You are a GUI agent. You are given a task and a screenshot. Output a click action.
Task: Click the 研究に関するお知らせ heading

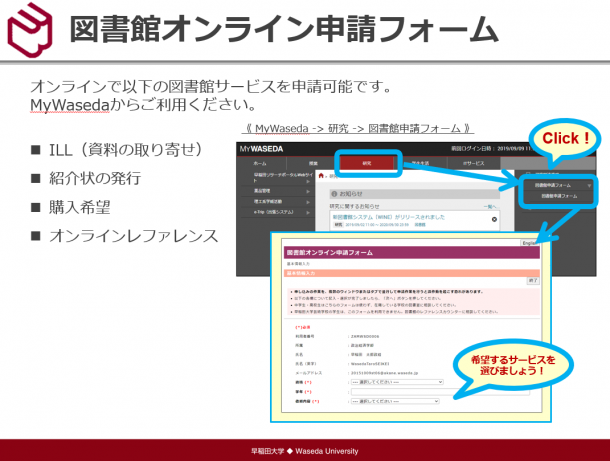pyautogui.click(x=354, y=207)
